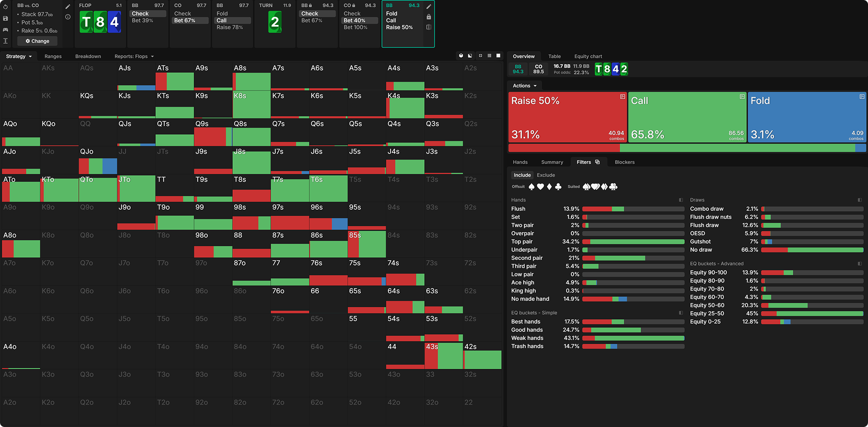Image resolution: width=868 pixels, height=427 pixels.
Task: Filter by offsuit spade icon
Action: coord(531,187)
